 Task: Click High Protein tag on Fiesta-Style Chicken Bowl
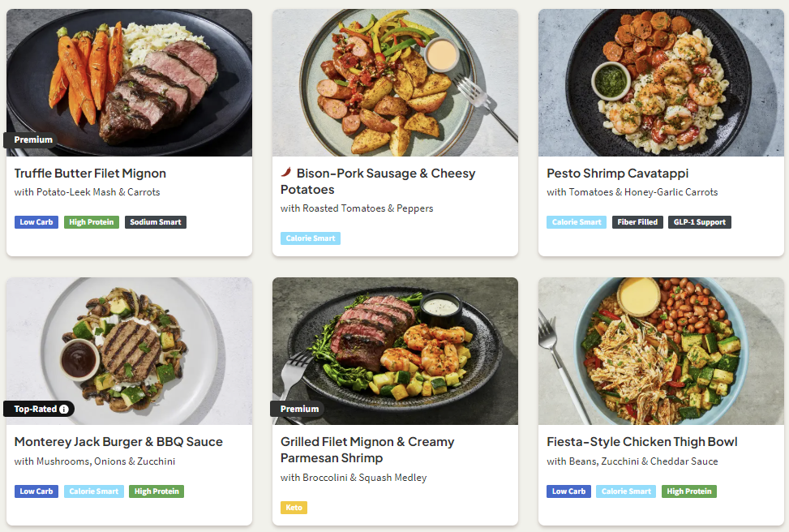coord(688,491)
